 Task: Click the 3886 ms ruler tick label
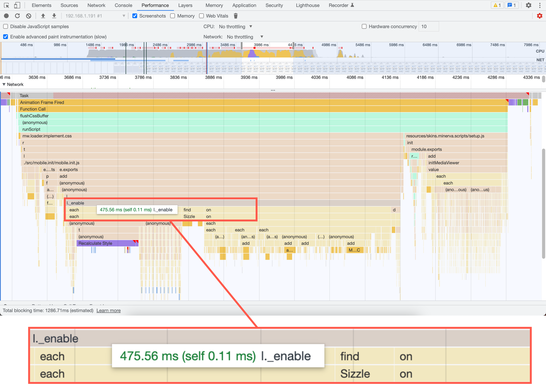click(x=213, y=77)
